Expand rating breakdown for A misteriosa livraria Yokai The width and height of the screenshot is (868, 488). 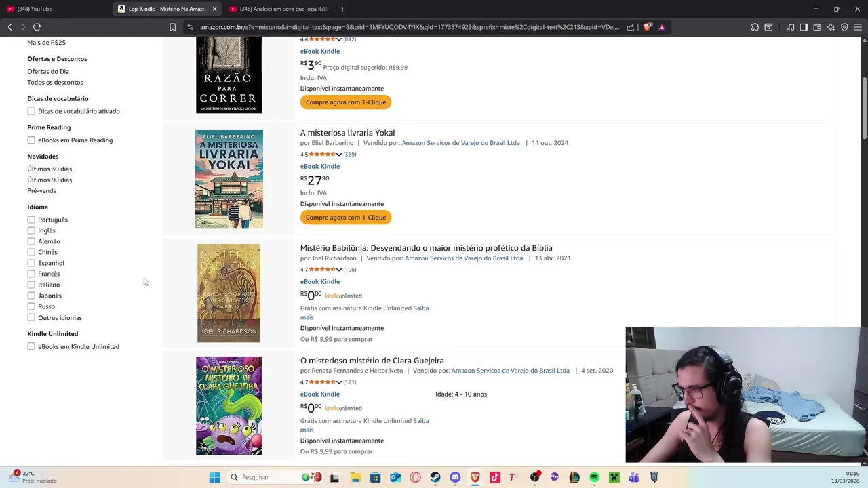point(339,155)
